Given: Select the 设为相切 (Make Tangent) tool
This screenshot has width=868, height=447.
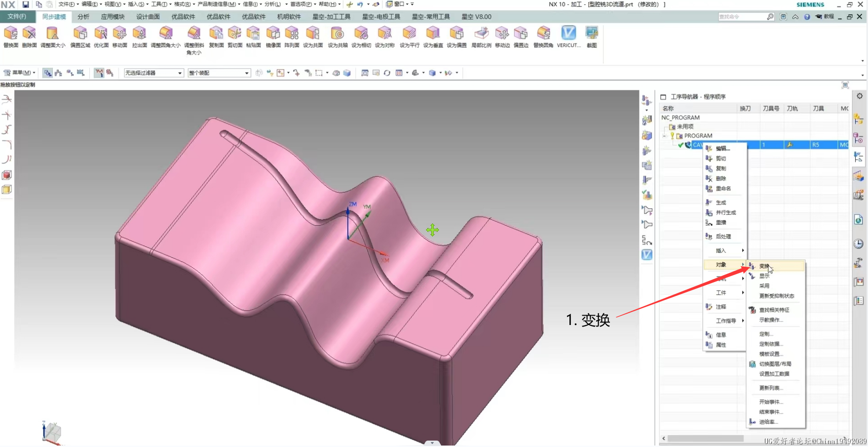Looking at the screenshot, I should 361,37.
